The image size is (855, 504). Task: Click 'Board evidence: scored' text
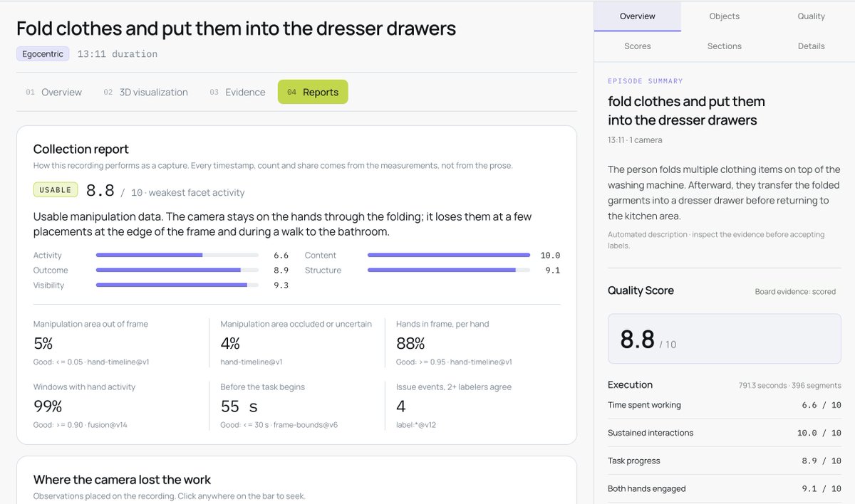coord(795,292)
